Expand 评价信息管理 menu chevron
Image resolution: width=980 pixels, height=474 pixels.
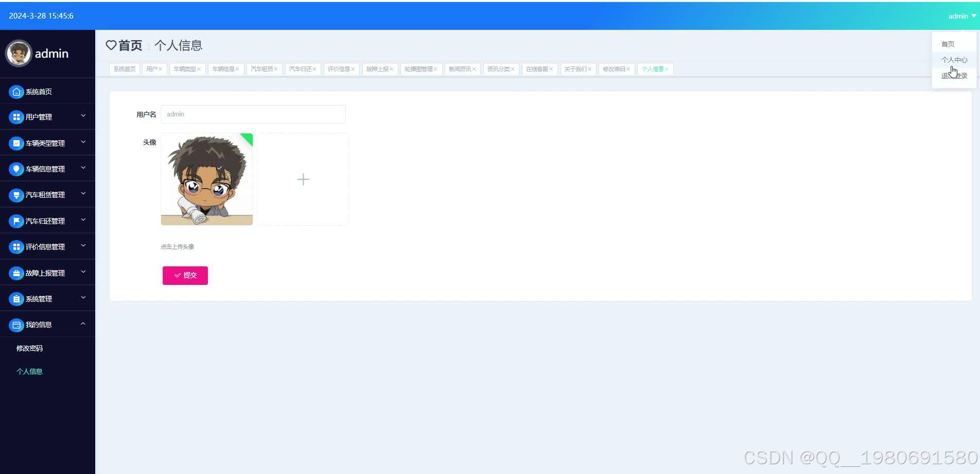(x=83, y=246)
